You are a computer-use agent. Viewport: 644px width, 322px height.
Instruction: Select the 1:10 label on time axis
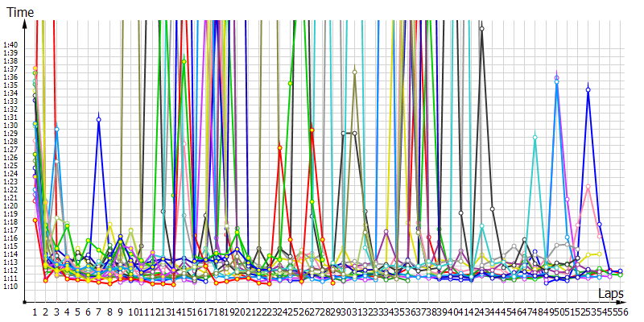[10, 287]
